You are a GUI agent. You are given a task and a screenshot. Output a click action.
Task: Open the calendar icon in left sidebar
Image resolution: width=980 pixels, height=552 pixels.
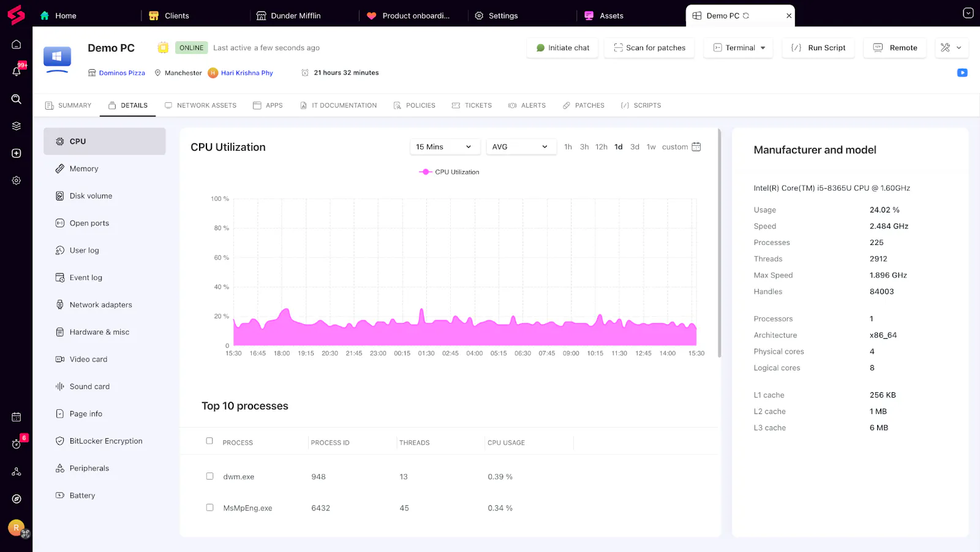17,417
